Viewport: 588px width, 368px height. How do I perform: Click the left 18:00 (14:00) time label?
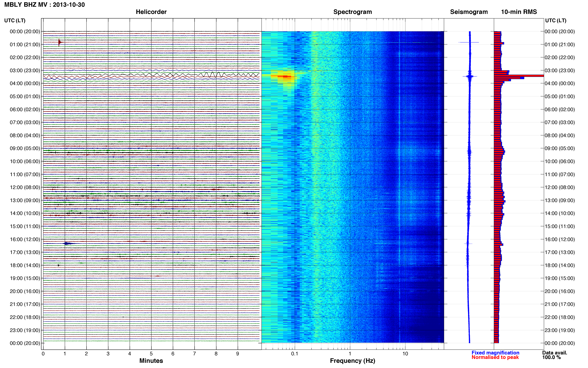coord(25,265)
